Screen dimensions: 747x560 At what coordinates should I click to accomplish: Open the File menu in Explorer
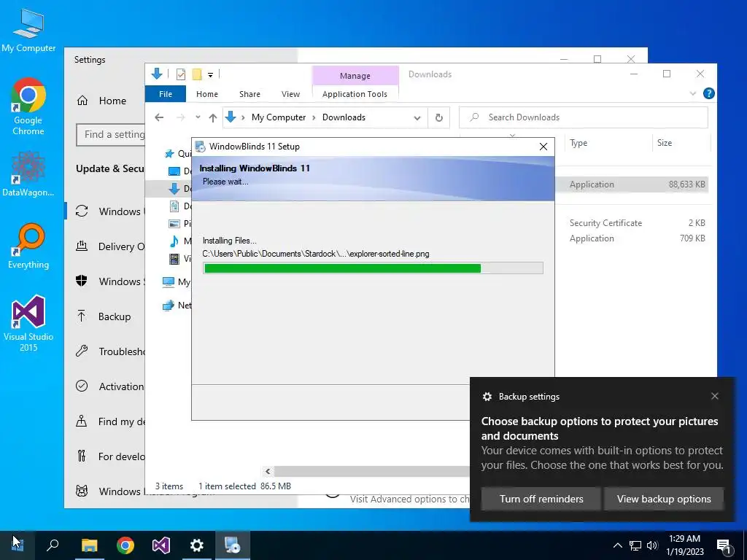click(166, 94)
